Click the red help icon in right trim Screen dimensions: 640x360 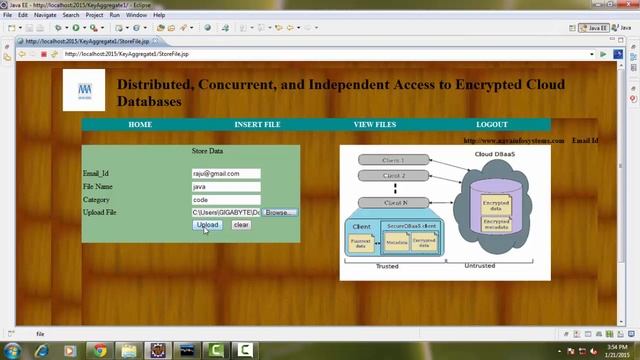click(633, 99)
